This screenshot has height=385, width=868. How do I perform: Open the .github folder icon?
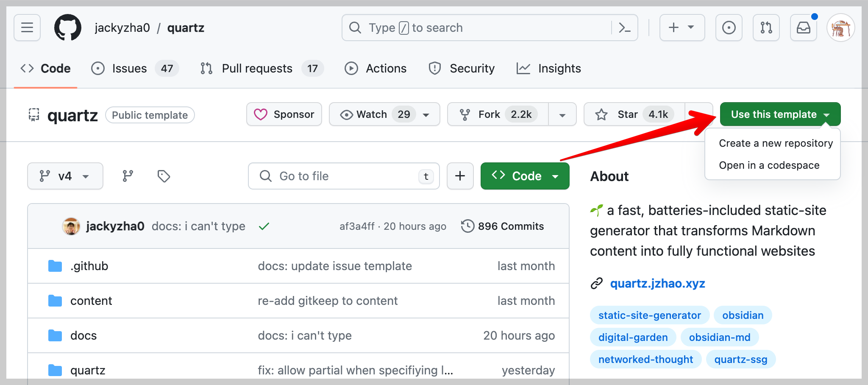pyautogui.click(x=55, y=266)
